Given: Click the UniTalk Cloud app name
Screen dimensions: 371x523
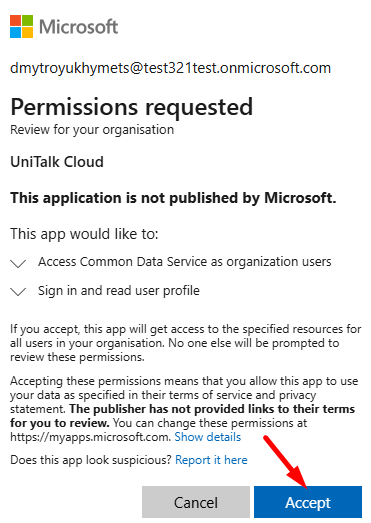Looking at the screenshot, I should [x=57, y=162].
